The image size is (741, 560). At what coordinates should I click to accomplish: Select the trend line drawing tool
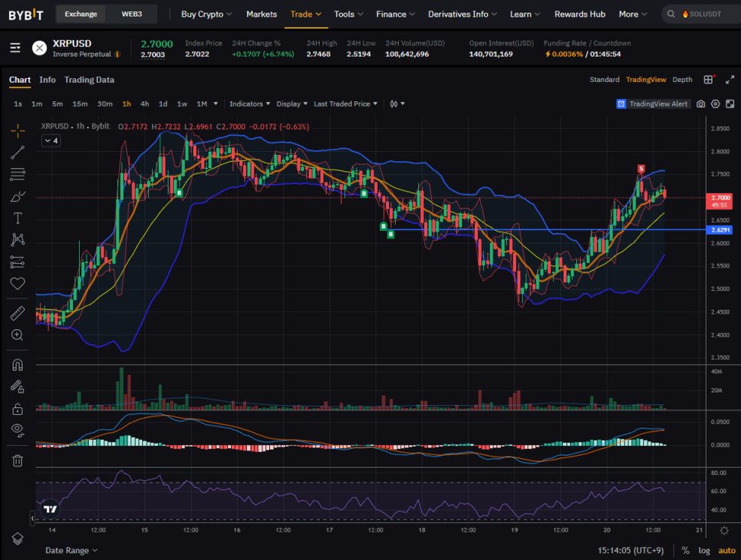coord(18,153)
